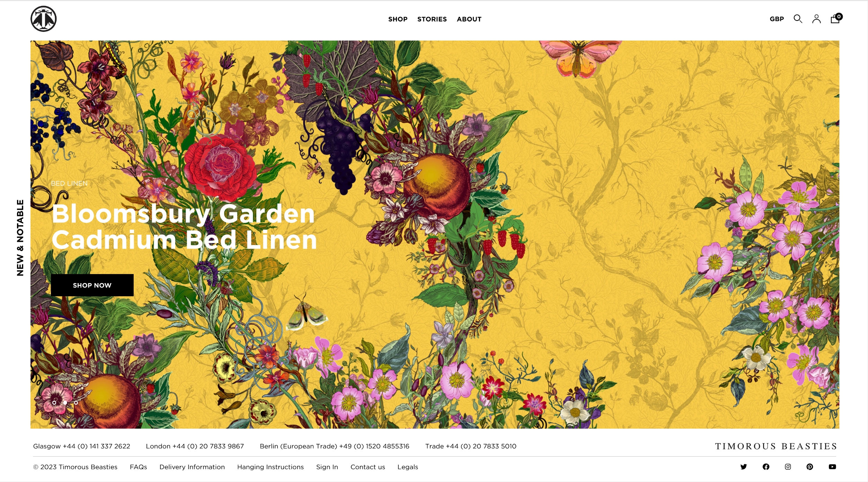Visit the Instagram social icon
The image size is (868, 482).
[788, 467]
